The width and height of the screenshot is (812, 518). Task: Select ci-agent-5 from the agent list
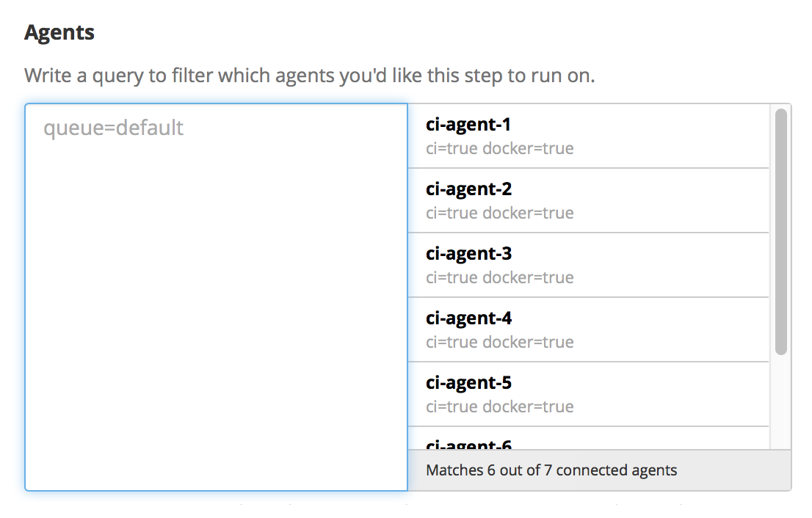(587, 394)
